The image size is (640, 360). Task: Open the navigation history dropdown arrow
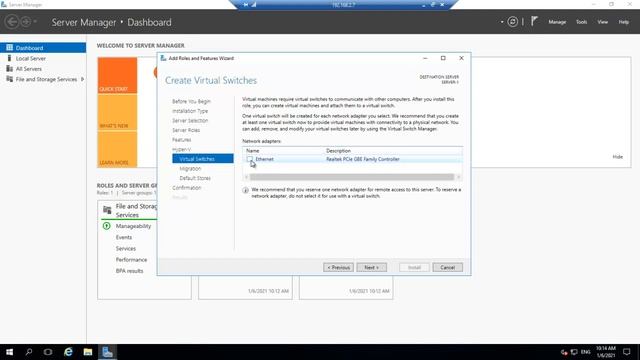click(x=35, y=22)
